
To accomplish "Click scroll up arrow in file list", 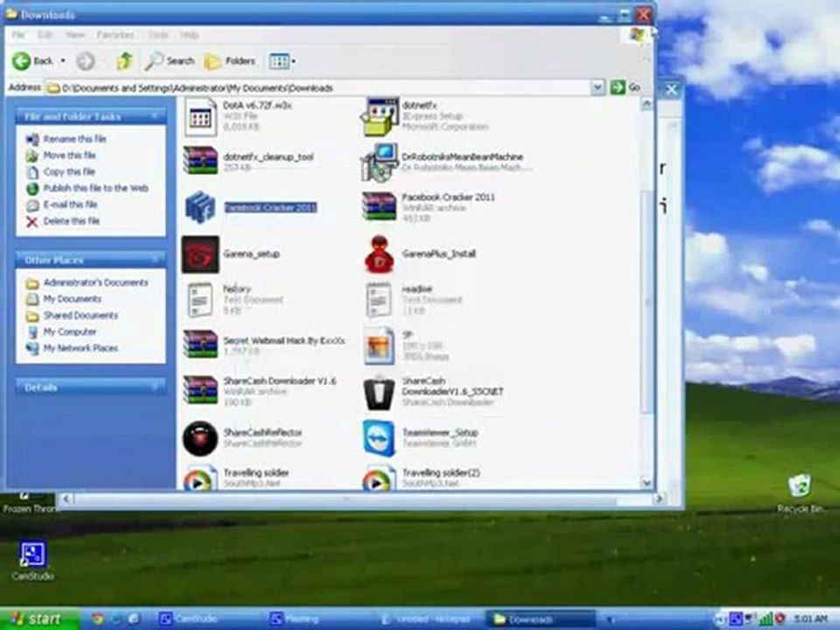I will pyautogui.click(x=647, y=104).
